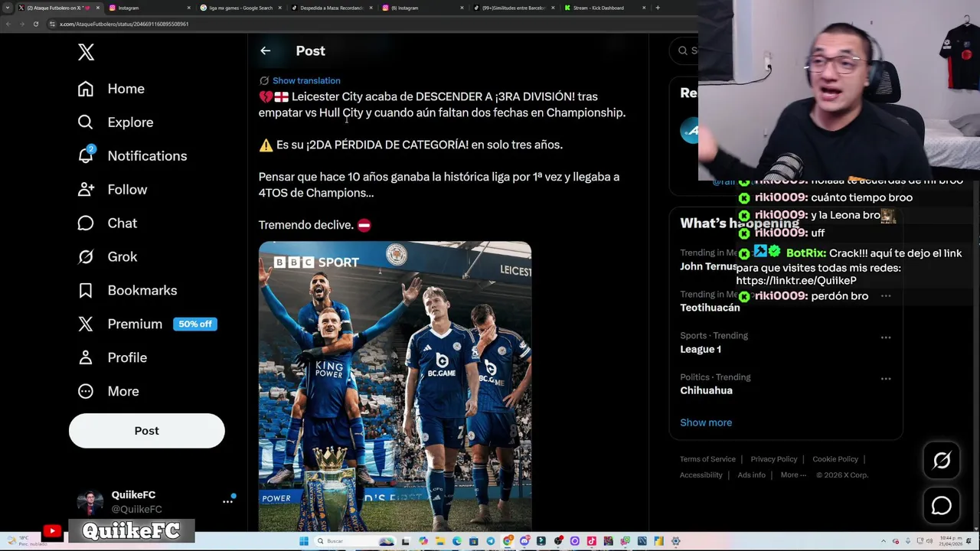The height and width of the screenshot is (551, 980).
Task: Open File Explorer from the taskbar
Action: point(440,541)
